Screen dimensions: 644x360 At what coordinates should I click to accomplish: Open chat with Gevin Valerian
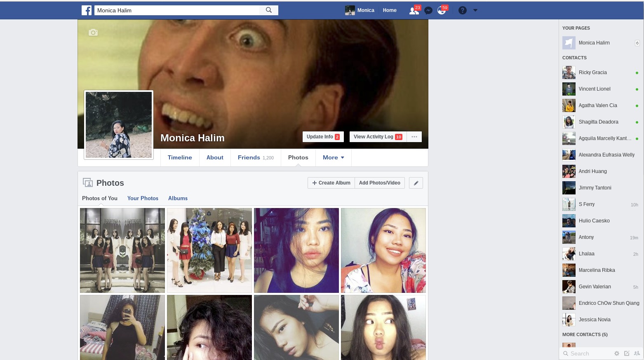601,287
